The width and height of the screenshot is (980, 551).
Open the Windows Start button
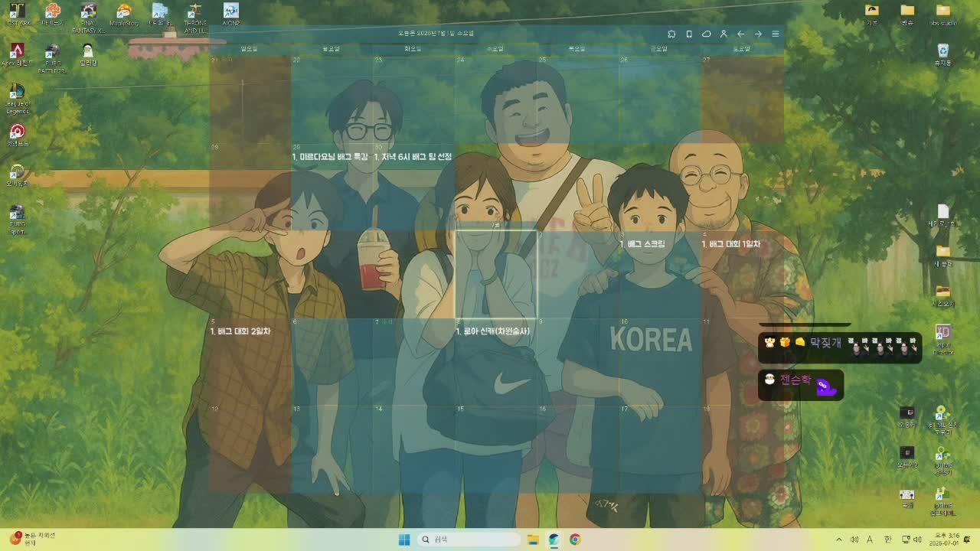tap(403, 540)
